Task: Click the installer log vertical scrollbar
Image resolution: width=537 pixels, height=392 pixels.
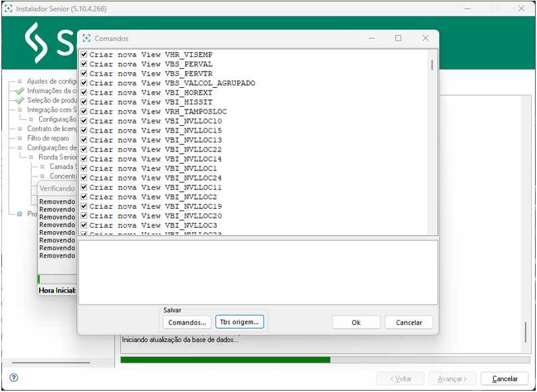Action: tap(526, 332)
